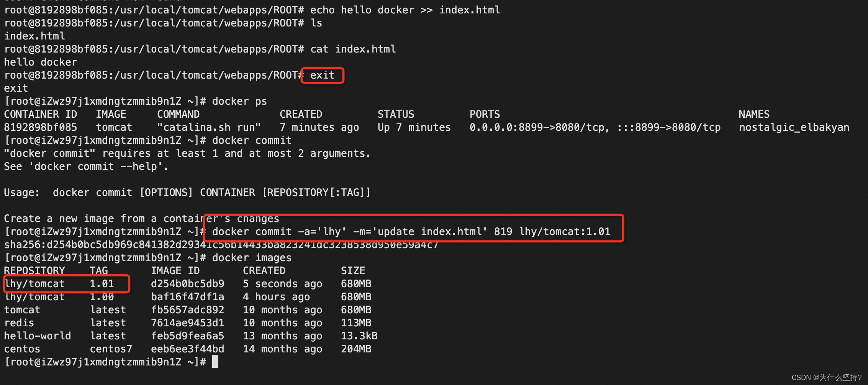Click the 'IMAGE ID' column header
868x385 pixels.
(175, 271)
